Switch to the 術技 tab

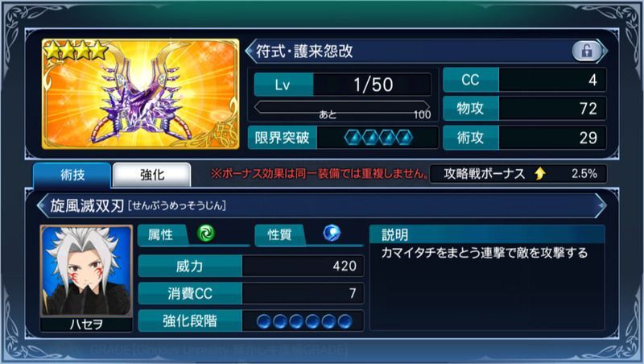[x=72, y=176]
